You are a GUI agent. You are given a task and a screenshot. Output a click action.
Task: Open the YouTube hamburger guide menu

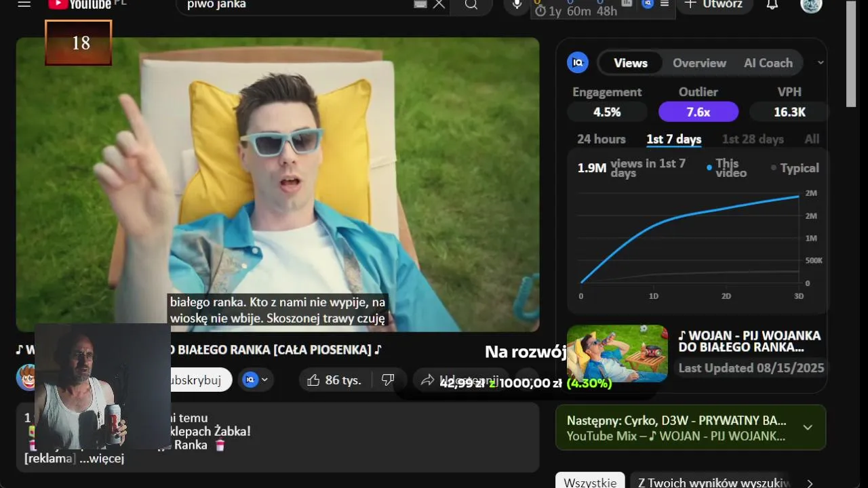24,4
